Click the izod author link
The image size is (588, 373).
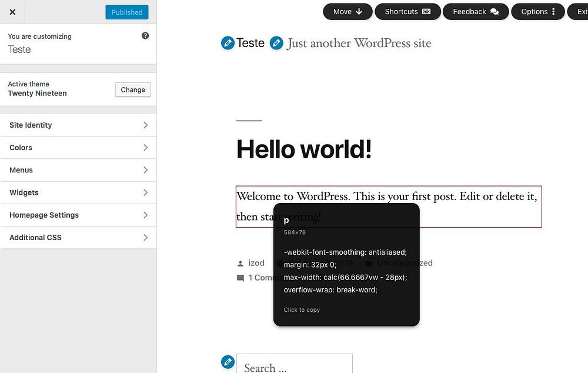tap(256, 263)
